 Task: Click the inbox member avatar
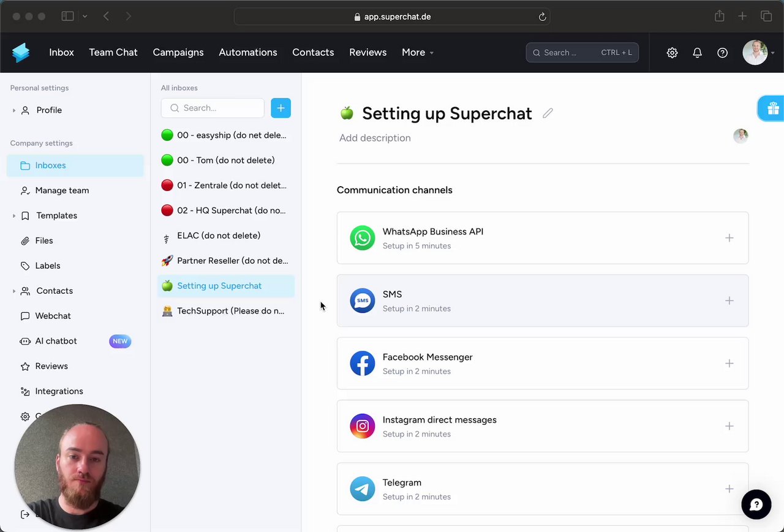click(741, 136)
